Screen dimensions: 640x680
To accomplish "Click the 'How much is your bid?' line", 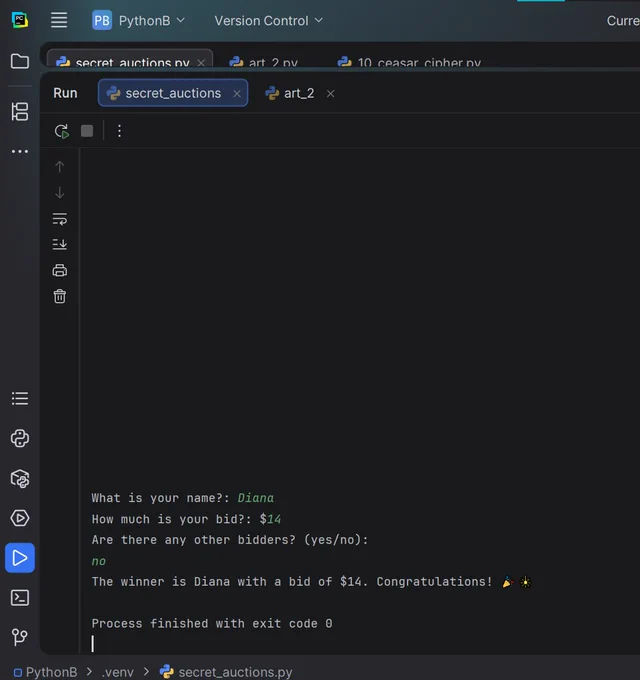I will [186, 519].
